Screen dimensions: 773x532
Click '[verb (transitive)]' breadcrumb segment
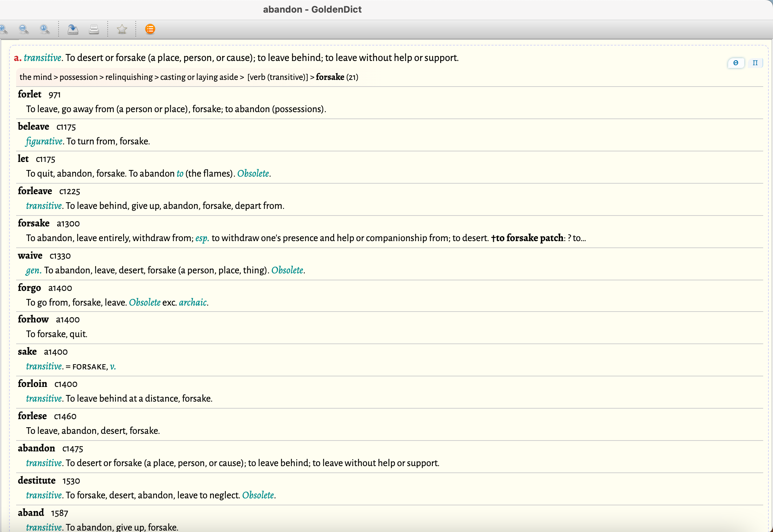coord(278,77)
